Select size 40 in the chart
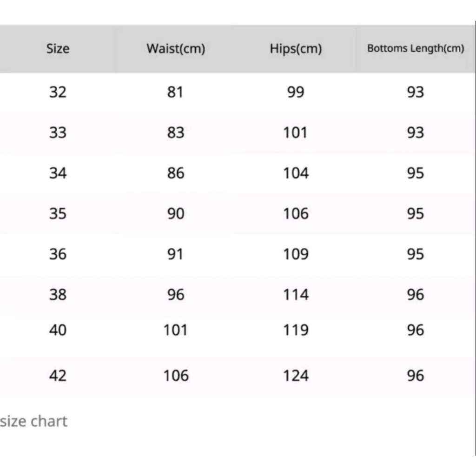Screen dimensions: 476x476 pos(58,330)
